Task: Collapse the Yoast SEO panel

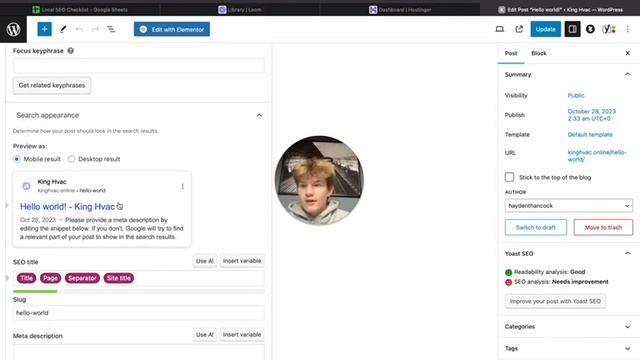Action: (x=628, y=253)
